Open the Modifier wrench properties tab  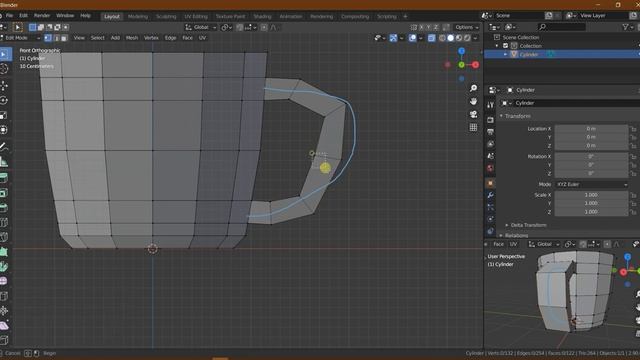pyautogui.click(x=491, y=195)
